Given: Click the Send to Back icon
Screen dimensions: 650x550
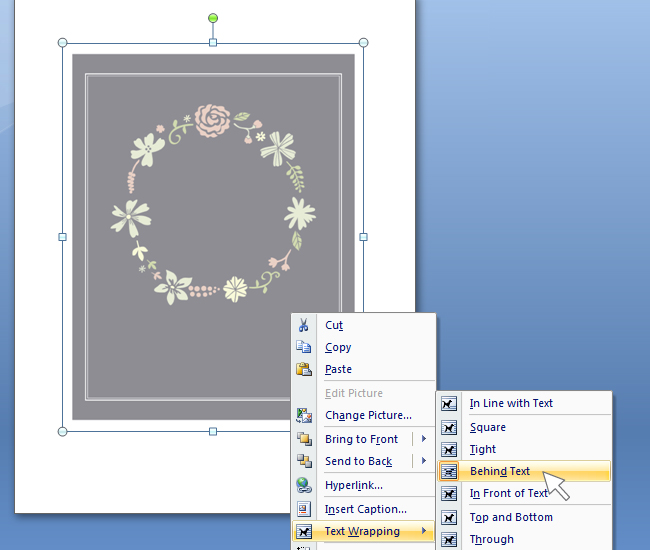Looking at the screenshot, I should pyautogui.click(x=304, y=461).
